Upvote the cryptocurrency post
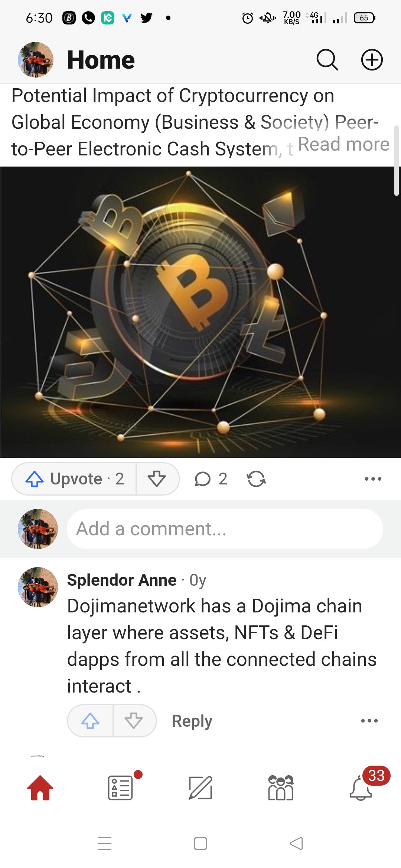The height and width of the screenshot is (868, 401). click(74, 479)
